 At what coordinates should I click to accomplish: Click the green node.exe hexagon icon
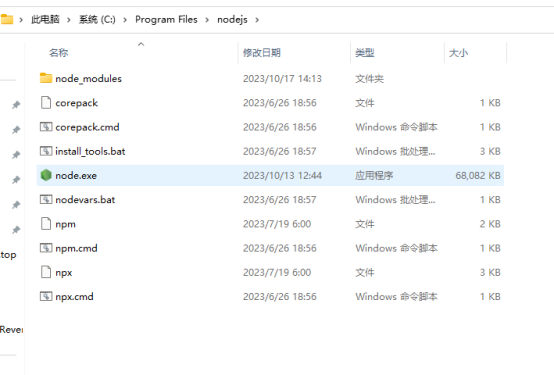coord(46,175)
